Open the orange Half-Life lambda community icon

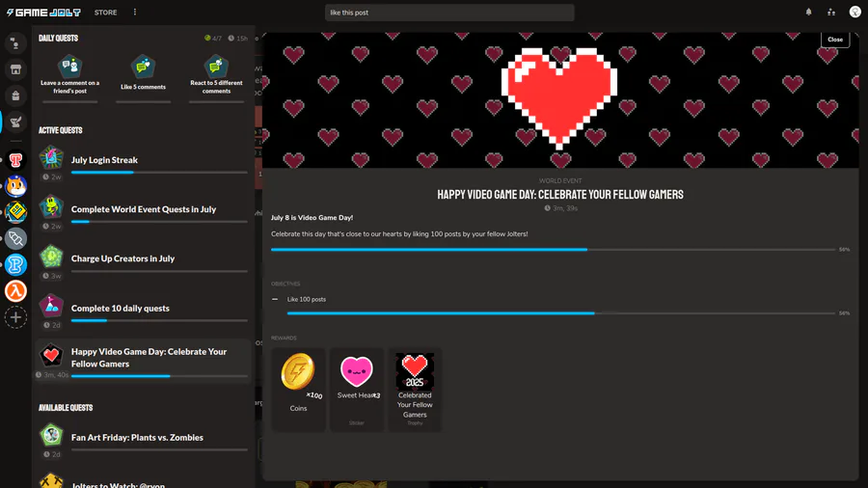15,291
